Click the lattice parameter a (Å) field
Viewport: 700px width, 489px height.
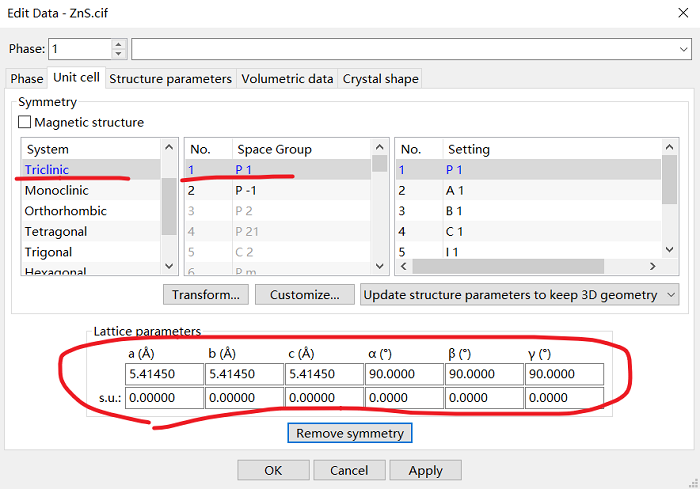tap(163, 374)
